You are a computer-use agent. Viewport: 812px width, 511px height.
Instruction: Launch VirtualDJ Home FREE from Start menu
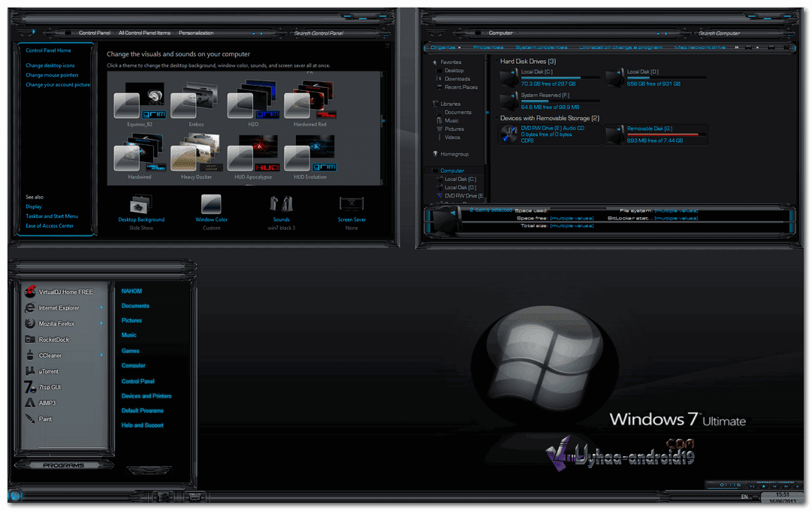pyautogui.click(x=65, y=292)
